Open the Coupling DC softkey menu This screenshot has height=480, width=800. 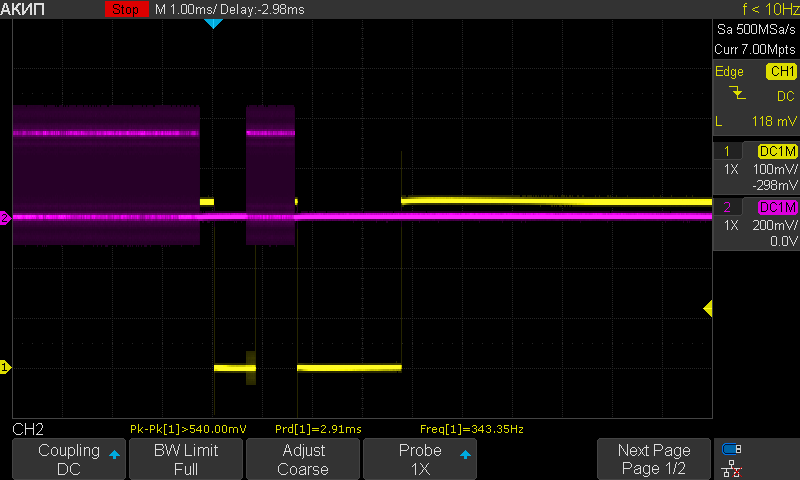point(69,459)
